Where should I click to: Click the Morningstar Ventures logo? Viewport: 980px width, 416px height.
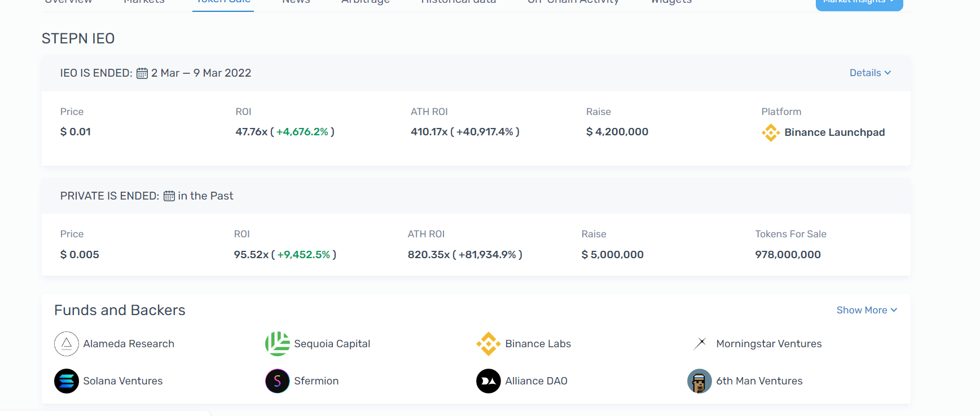pyautogui.click(x=700, y=344)
